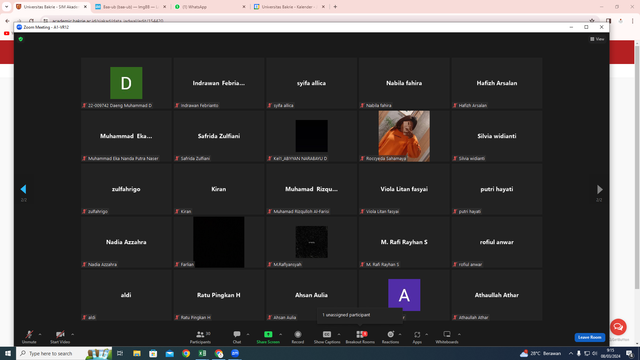Open the Participants panel

[x=200, y=337]
